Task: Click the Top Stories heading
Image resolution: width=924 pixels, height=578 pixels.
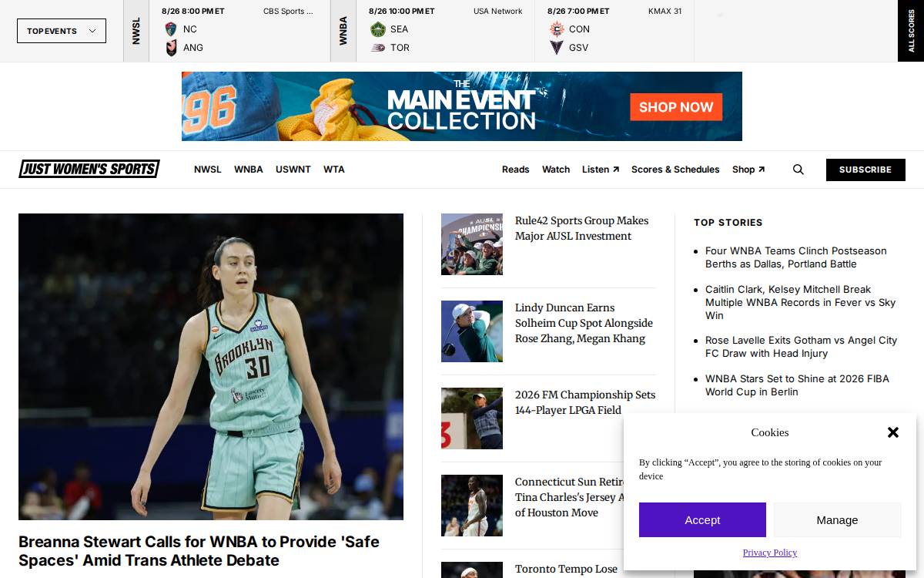Action: coord(728,222)
